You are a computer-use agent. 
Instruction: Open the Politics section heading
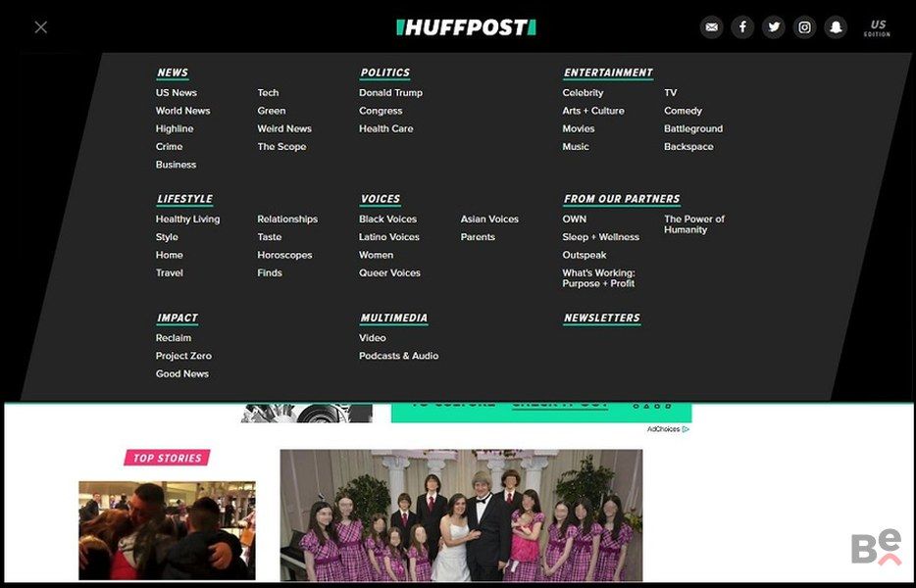click(385, 73)
